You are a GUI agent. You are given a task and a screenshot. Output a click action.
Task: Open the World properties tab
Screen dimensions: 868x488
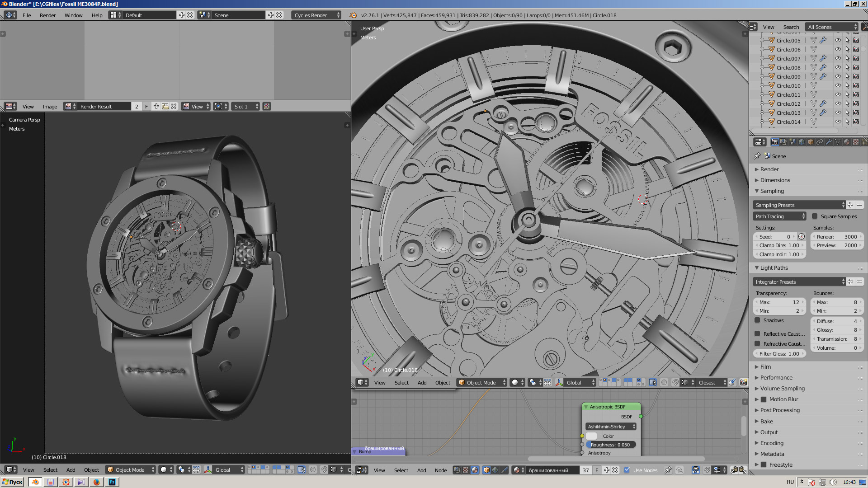802,142
